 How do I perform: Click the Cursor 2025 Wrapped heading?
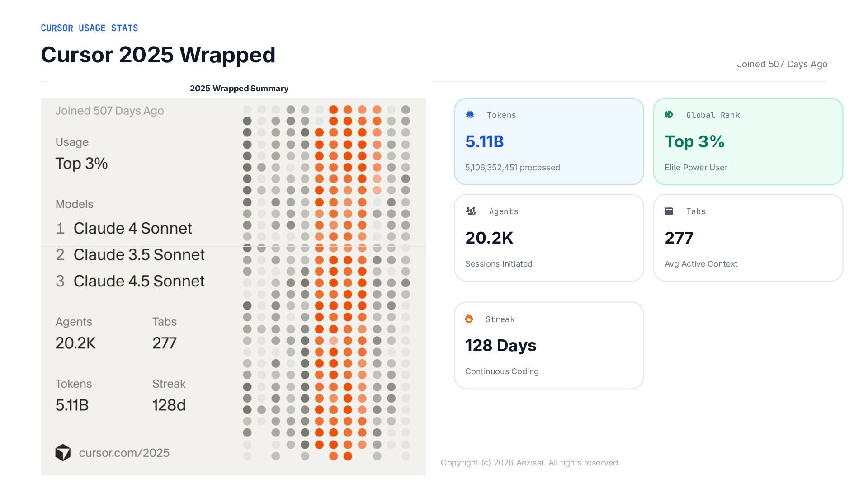pos(158,55)
